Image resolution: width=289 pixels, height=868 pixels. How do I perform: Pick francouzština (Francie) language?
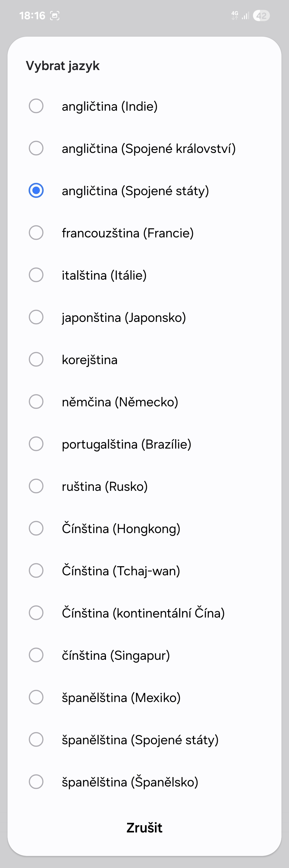[36, 233]
